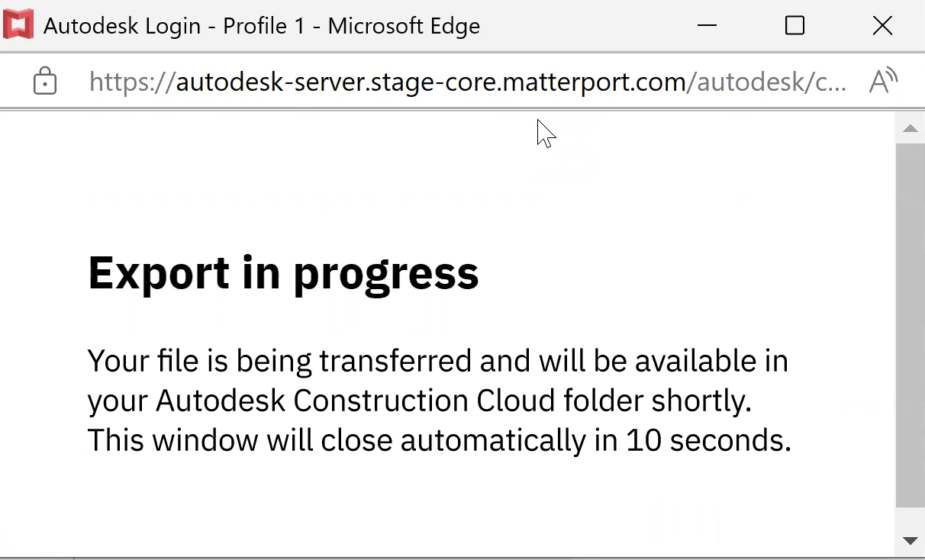Minimize the Autodesk Login window

[x=707, y=26]
